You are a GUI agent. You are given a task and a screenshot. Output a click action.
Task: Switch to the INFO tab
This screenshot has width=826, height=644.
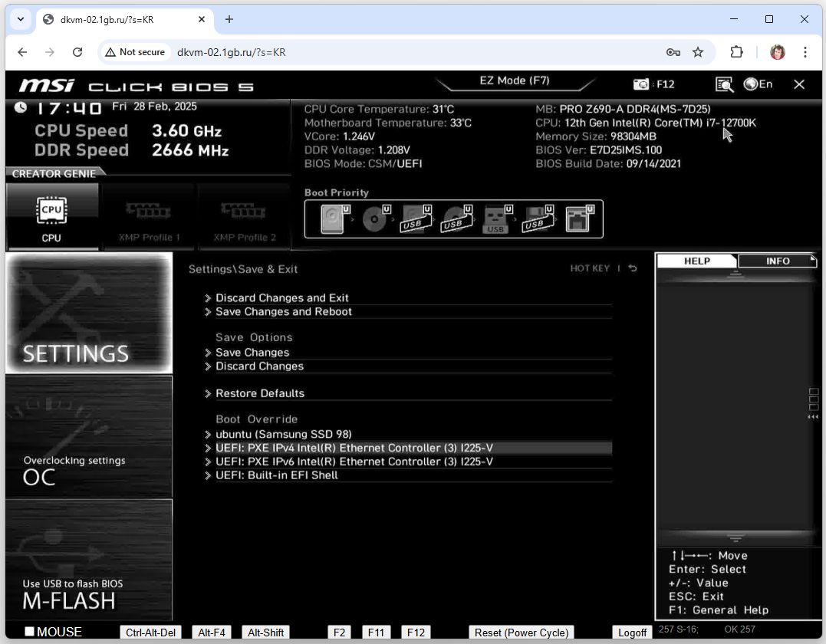(777, 261)
